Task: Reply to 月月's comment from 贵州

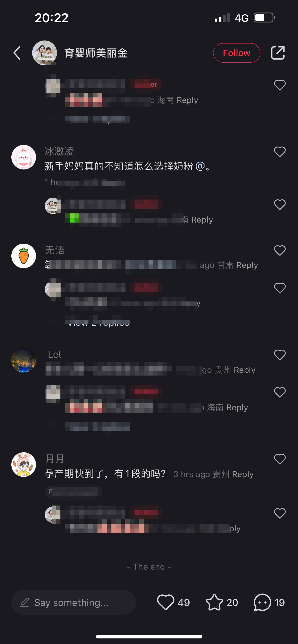Action: pos(243,474)
